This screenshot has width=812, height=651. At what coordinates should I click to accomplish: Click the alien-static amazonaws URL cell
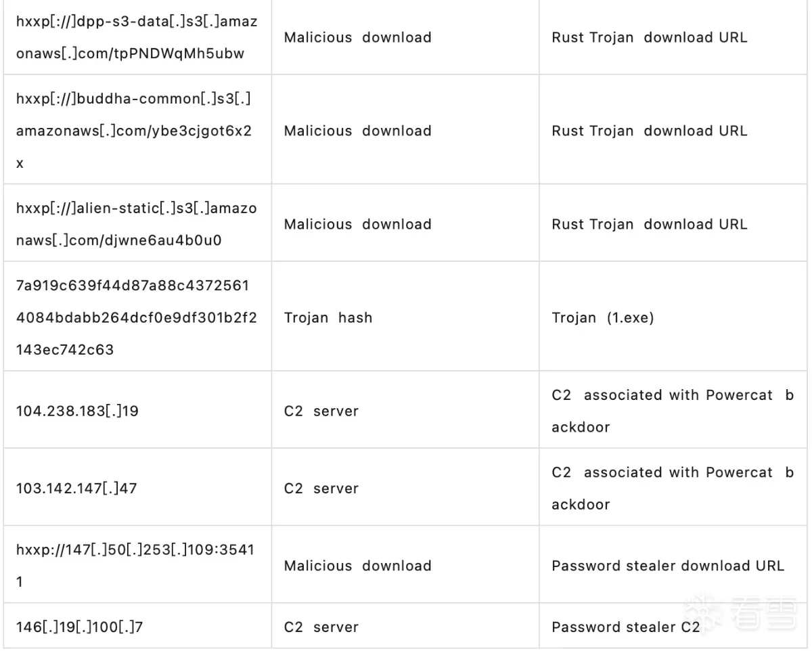(x=137, y=224)
